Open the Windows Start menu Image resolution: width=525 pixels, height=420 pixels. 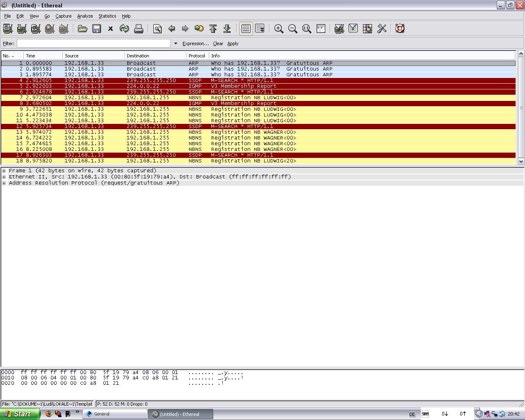(x=20, y=414)
